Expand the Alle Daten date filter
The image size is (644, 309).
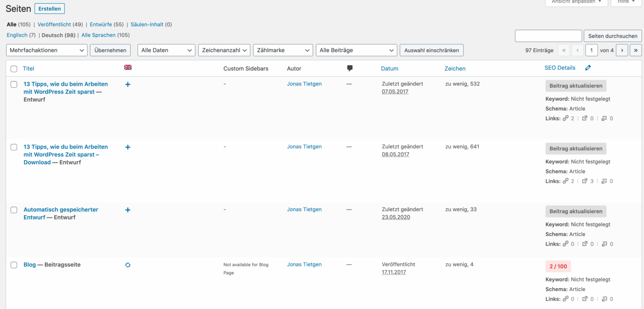[x=166, y=50]
